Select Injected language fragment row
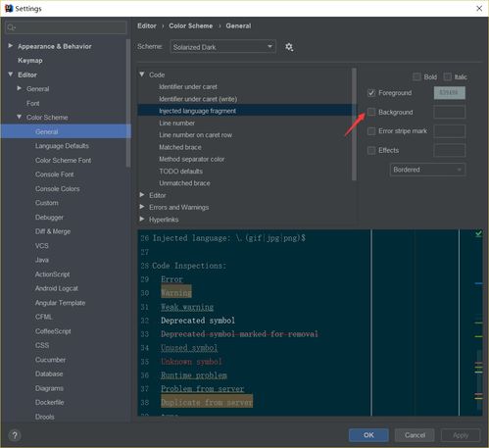The image size is (489, 448). coord(245,111)
